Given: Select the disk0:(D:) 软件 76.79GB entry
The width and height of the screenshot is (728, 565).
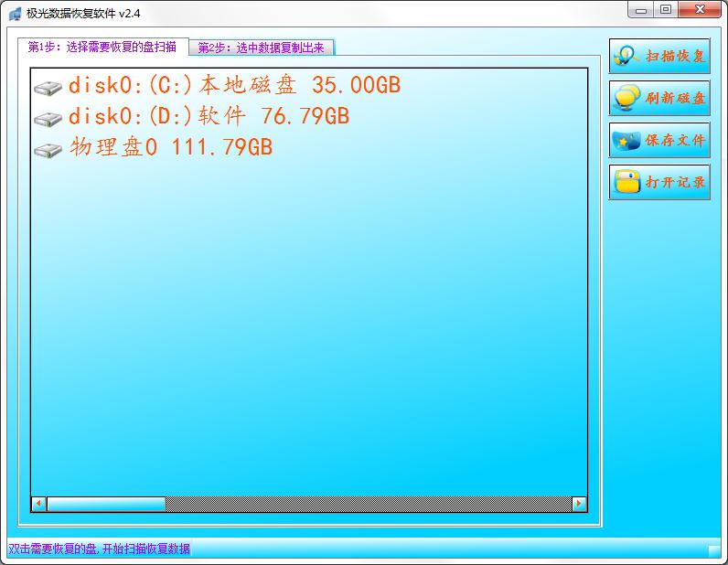Looking at the screenshot, I should click(209, 117).
